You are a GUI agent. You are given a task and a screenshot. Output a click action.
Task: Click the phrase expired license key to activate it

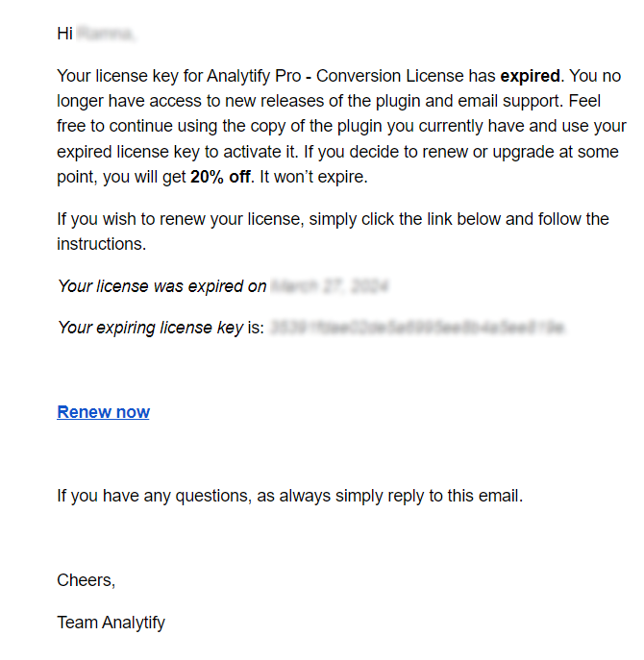pyautogui.click(x=177, y=152)
